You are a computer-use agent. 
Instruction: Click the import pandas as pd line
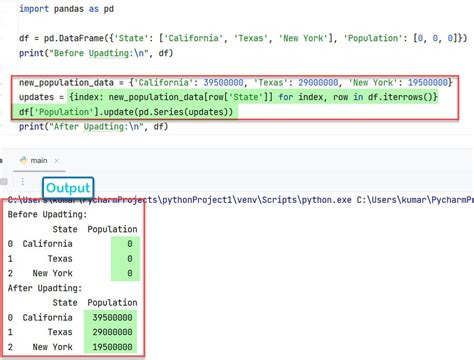click(66, 9)
